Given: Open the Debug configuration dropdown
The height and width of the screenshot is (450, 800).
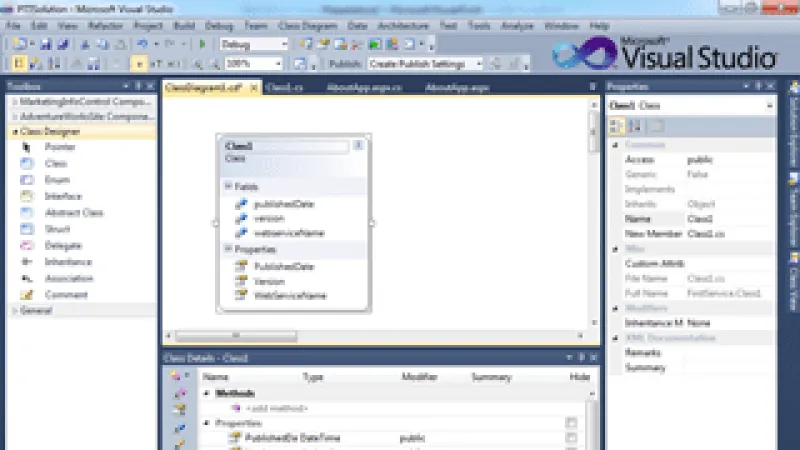Looking at the screenshot, I should (284, 44).
